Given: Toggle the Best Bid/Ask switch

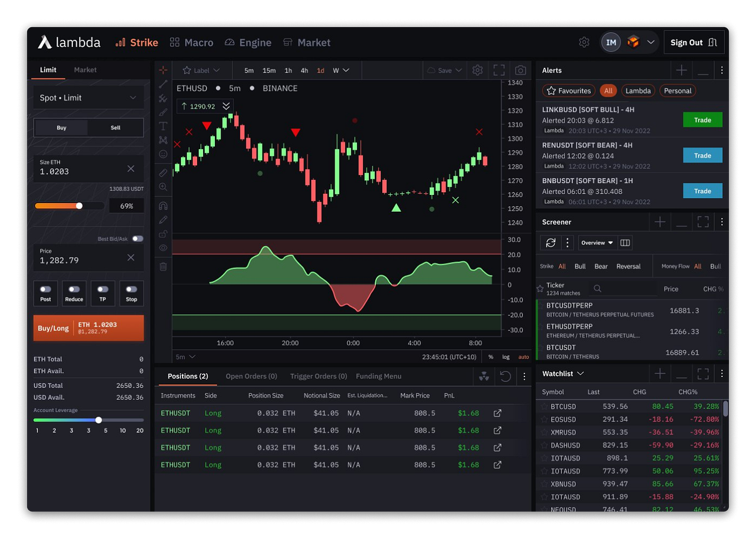Looking at the screenshot, I should [x=138, y=238].
